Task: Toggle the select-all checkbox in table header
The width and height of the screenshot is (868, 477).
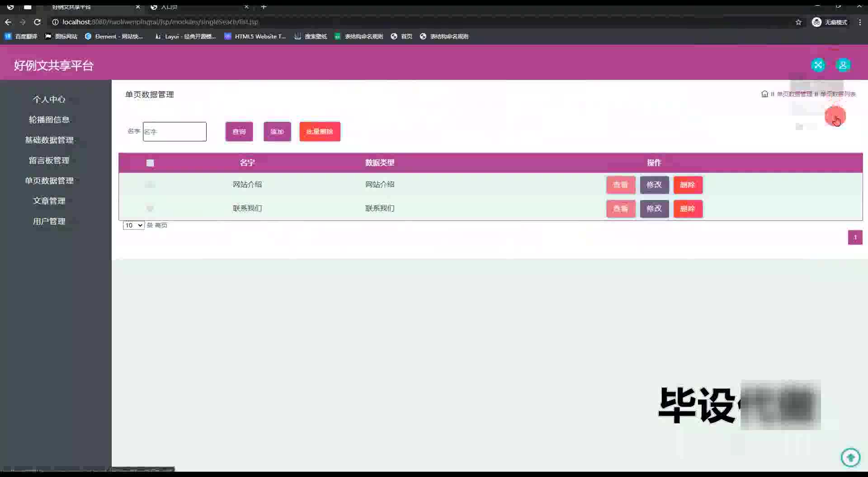Action: click(150, 163)
